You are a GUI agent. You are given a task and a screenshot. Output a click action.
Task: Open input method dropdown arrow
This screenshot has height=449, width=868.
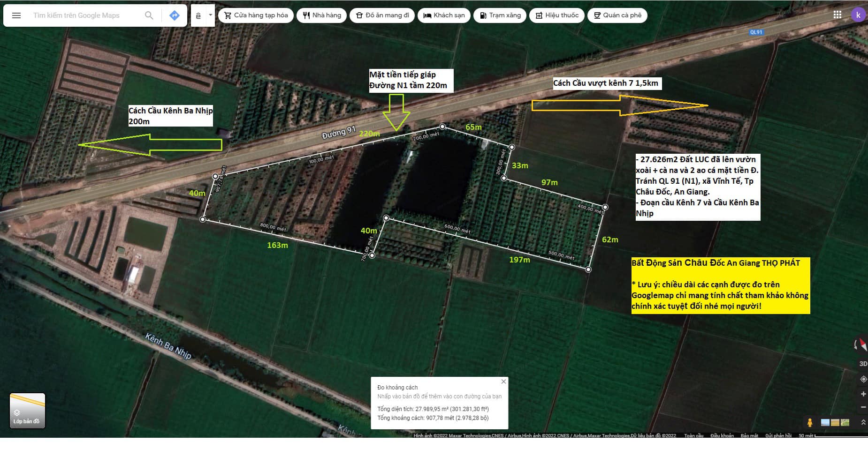click(x=210, y=15)
